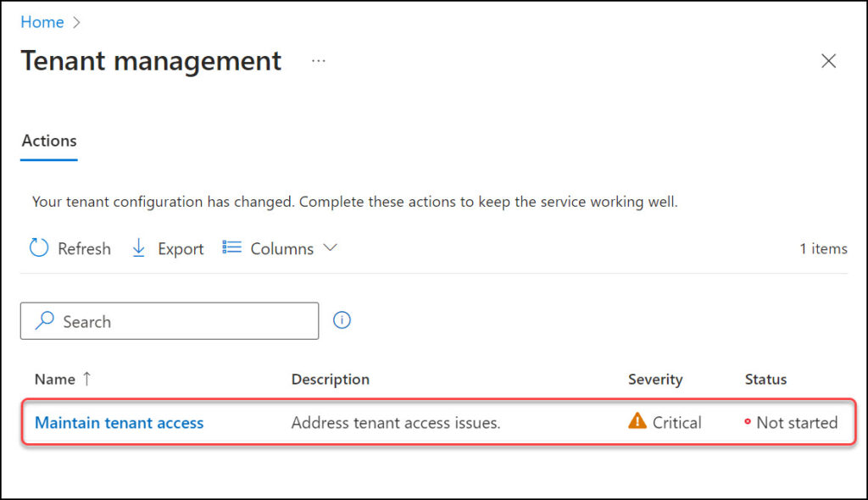Click the Name column sort arrow
This screenshot has width=868, height=500.
87,379
